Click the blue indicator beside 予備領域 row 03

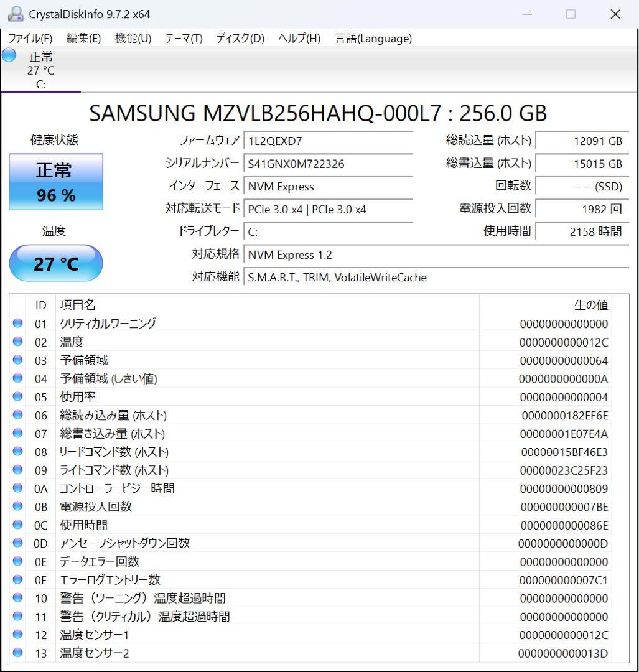coord(19,360)
